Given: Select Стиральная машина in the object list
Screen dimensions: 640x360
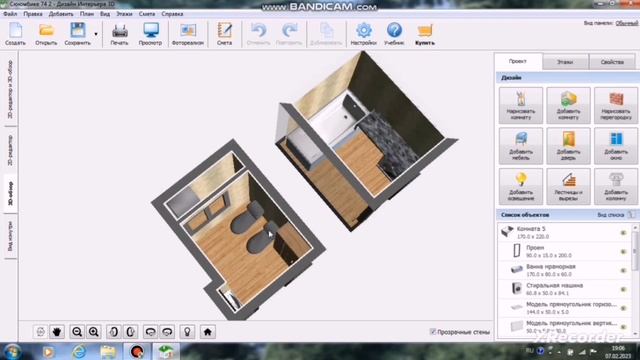Looking at the screenshot, I should tap(563, 289).
